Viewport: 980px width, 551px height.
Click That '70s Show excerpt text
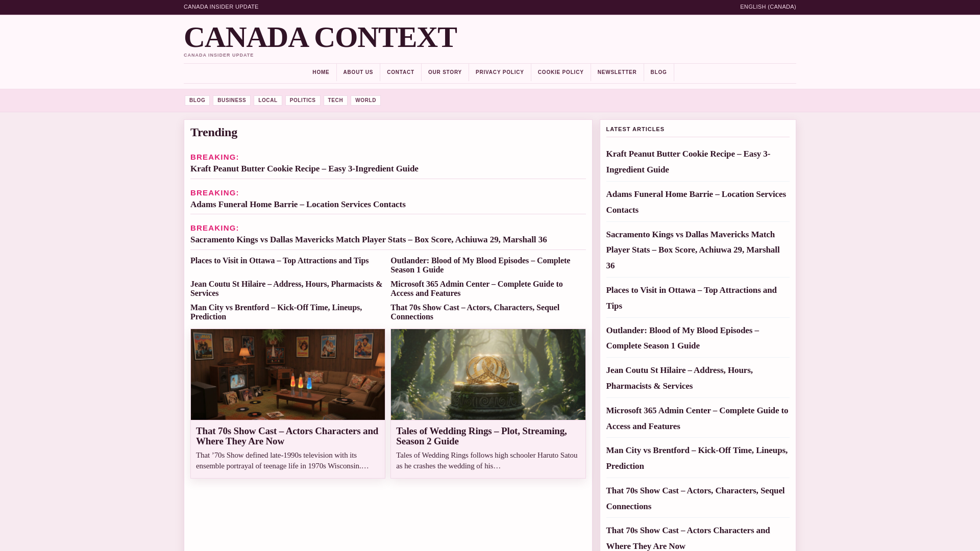(282, 461)
